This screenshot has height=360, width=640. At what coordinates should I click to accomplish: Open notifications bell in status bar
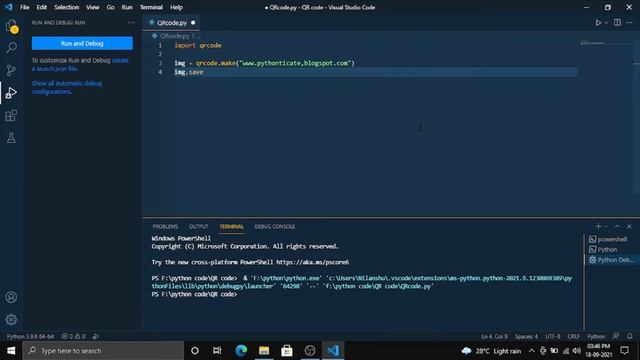tap(629, 336)
